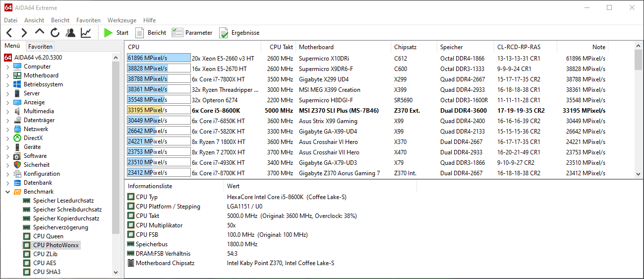Select the Geräte icon in the tree
Image resolution: width=644 pixels, height=279 pixels.
tap(18, 147)
